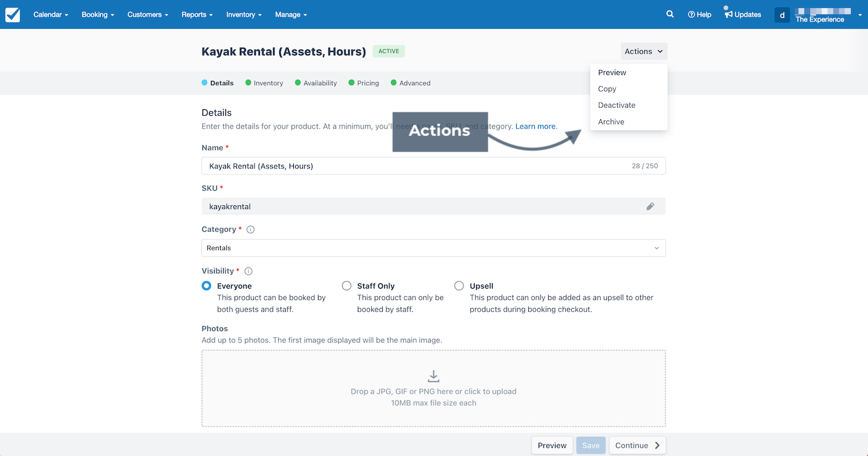The width and height of the screenshot is (868, 456).
Task: Open the Customers menu
Action: click(x=147, y=14)
